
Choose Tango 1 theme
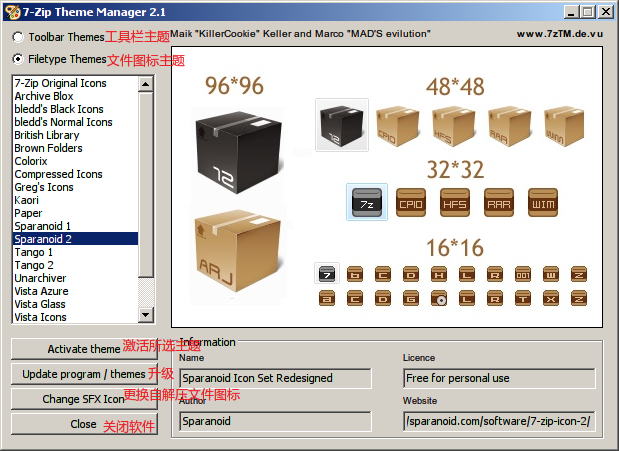(x=76, y=252)
